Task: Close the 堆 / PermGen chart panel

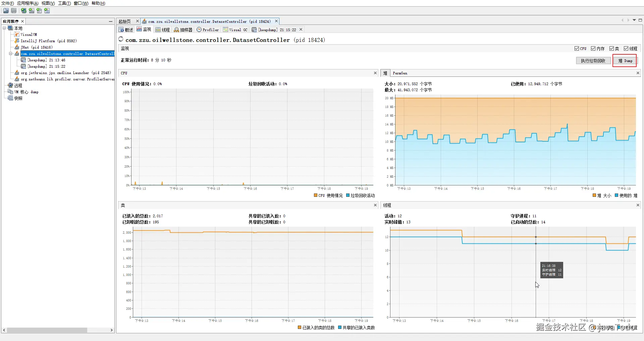Action: [x=638, y=73]
